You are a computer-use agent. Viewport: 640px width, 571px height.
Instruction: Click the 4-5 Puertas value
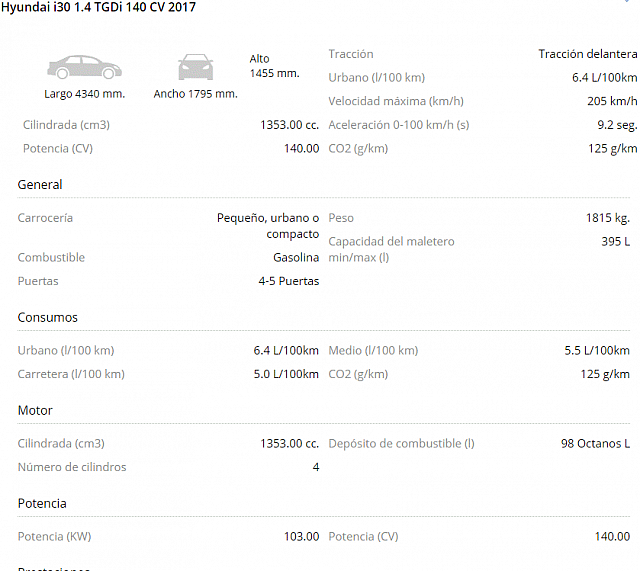(x=289, y=281)
